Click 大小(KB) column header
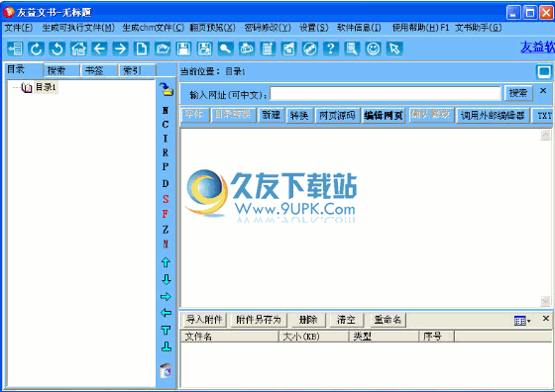This screenshot has width=555, height=392. tap(314, 337)
